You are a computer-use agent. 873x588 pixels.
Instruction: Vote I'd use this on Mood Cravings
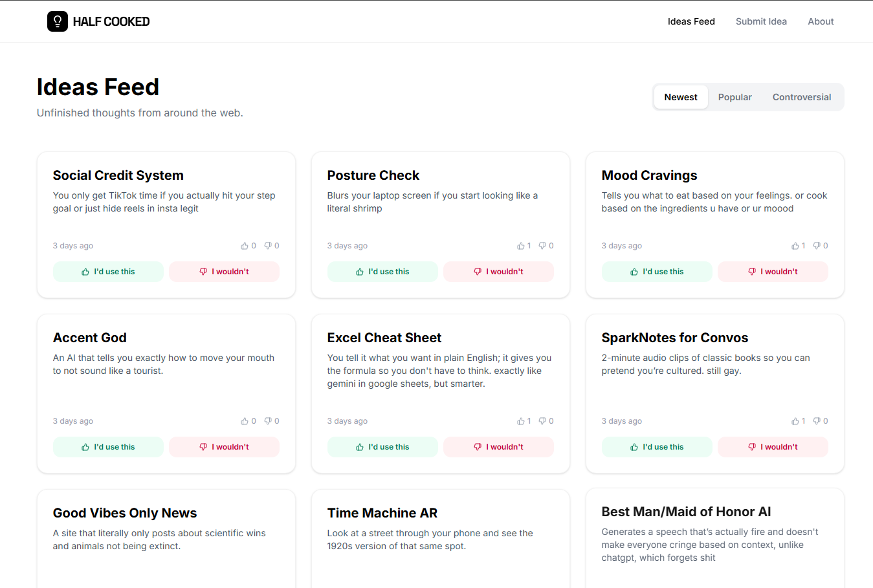click(x=656, y=272)
